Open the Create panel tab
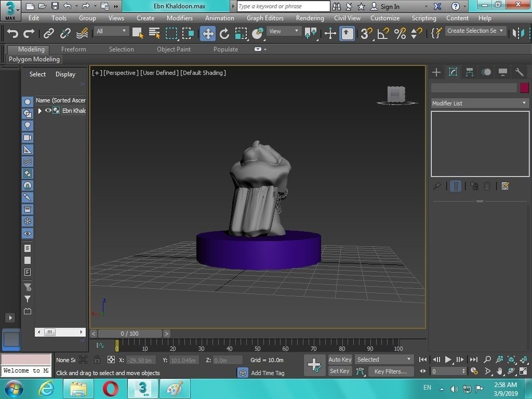Image resolution: width=532 pixels, height=399 pixels. point(436,72)
